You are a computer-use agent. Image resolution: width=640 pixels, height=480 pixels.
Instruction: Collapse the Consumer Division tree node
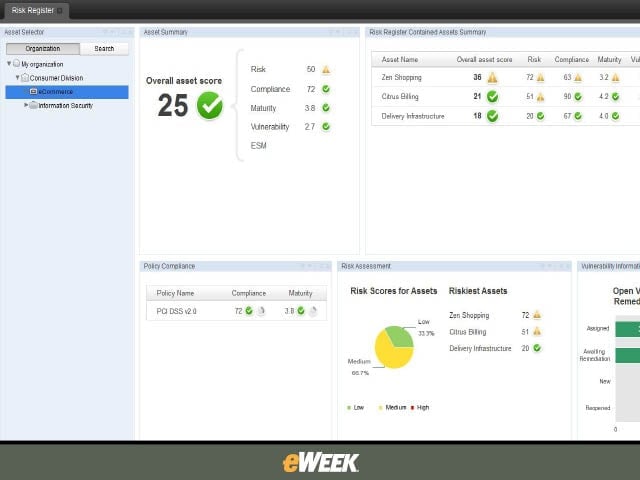pos(17,77)
